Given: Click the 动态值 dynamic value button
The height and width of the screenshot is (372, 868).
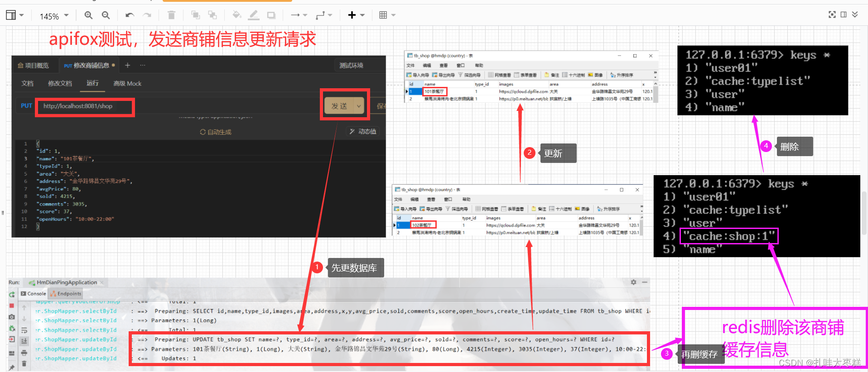Looking at the screenshot, I should click(x=363, y=132).
